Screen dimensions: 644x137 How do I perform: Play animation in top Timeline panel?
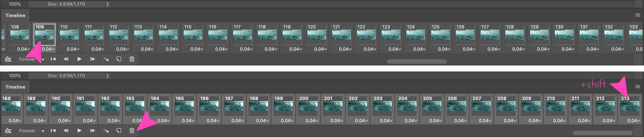point(79,59)
